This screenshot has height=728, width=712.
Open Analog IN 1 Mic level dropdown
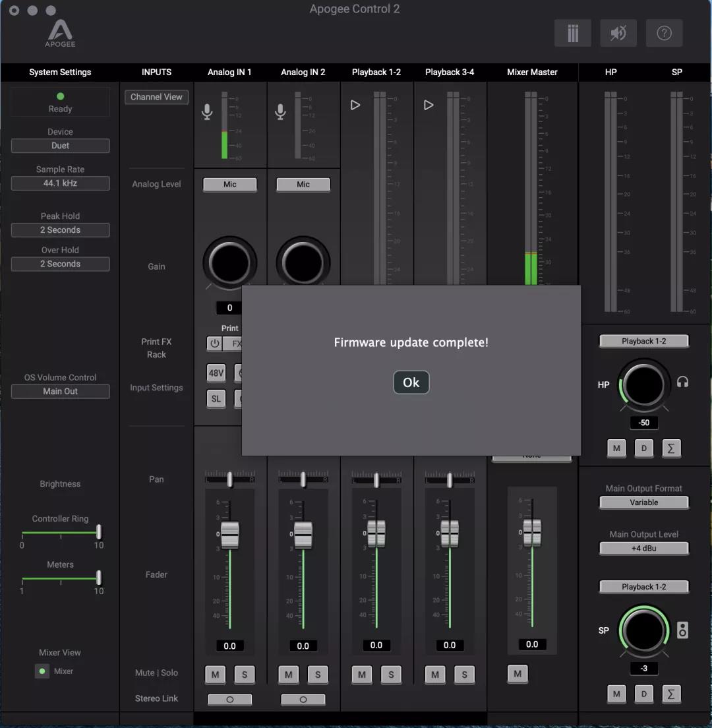230,185
